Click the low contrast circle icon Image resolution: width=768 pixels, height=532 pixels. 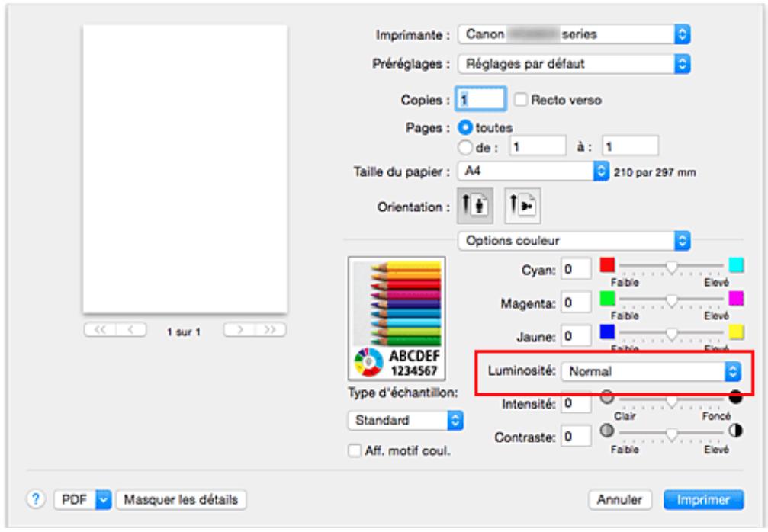pyautogui.click(x=607, y=431)
